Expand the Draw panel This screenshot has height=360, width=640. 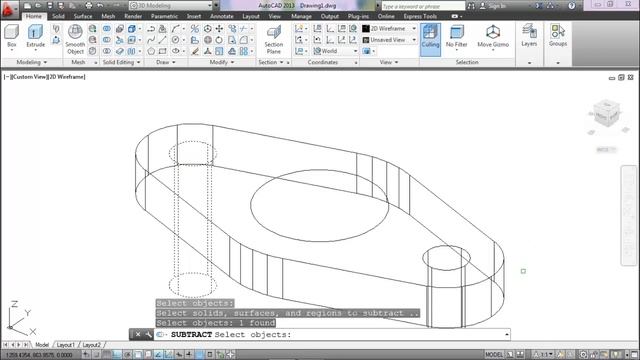pos(166,62)
